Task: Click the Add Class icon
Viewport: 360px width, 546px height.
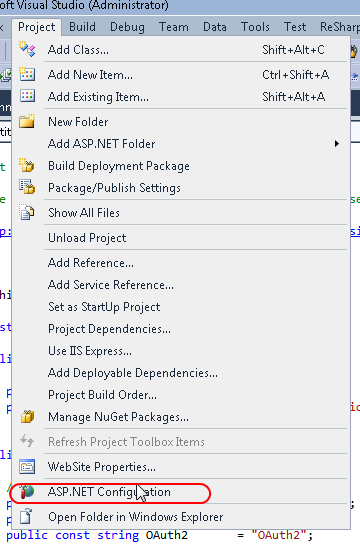Action: click(27, 49)
